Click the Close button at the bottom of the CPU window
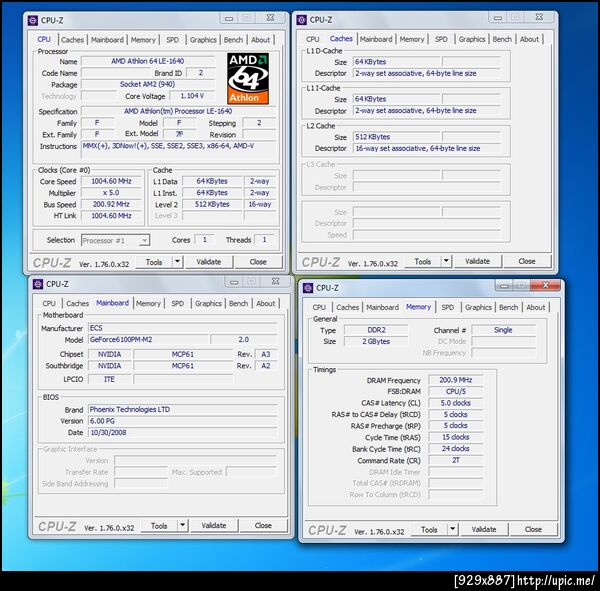The height and width of the screenshot is (591, 600). (x=258, y=262)
